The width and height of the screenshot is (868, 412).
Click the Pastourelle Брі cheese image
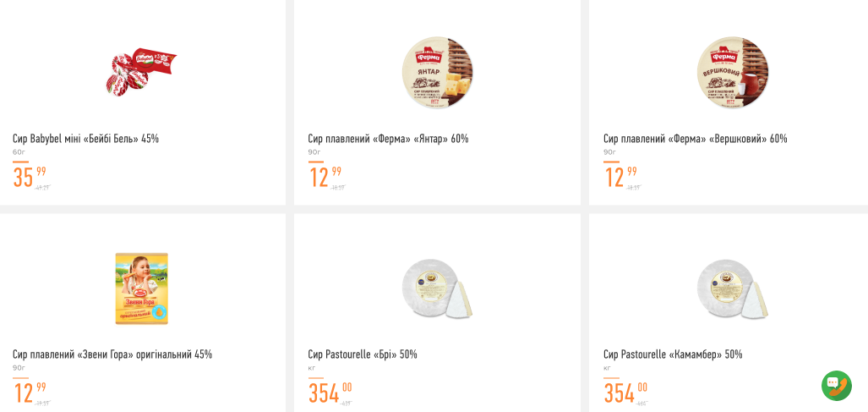437,288
